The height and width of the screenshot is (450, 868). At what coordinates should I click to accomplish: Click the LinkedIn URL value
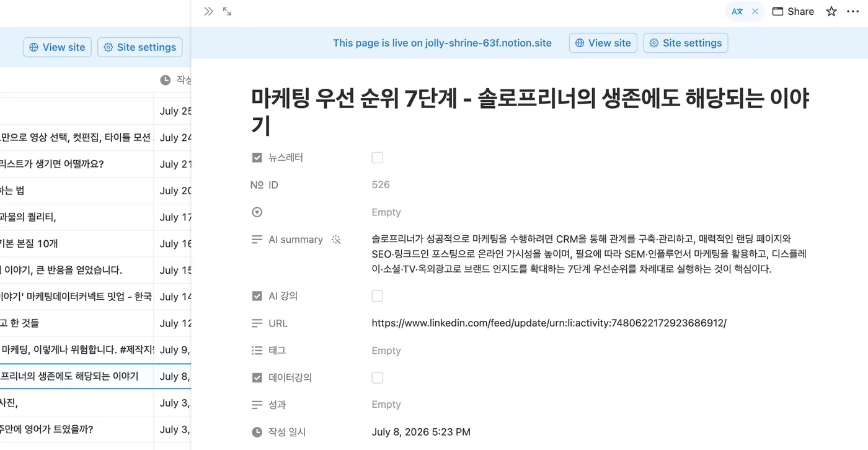click(549, 323)
